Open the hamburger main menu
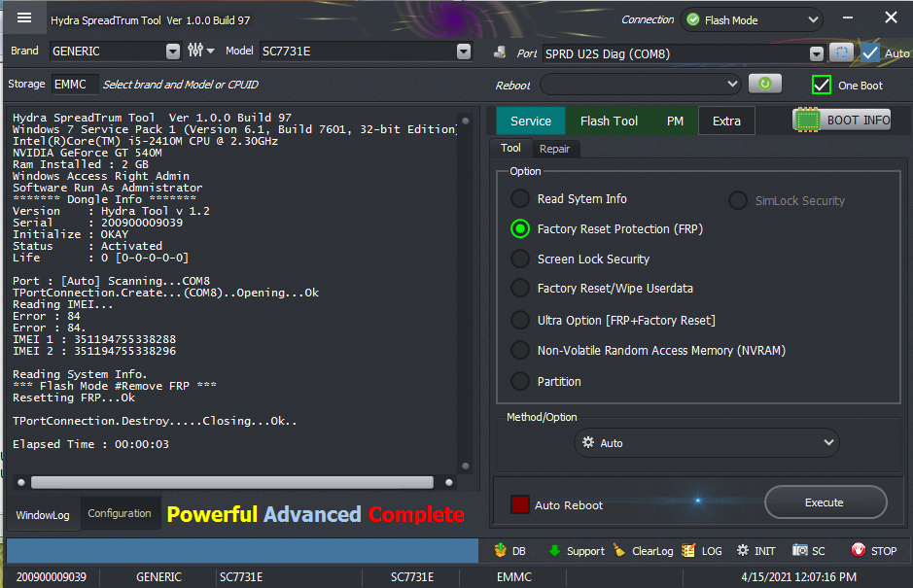The width and height of the screenshot is (913, 588). [x=24, y=18]
